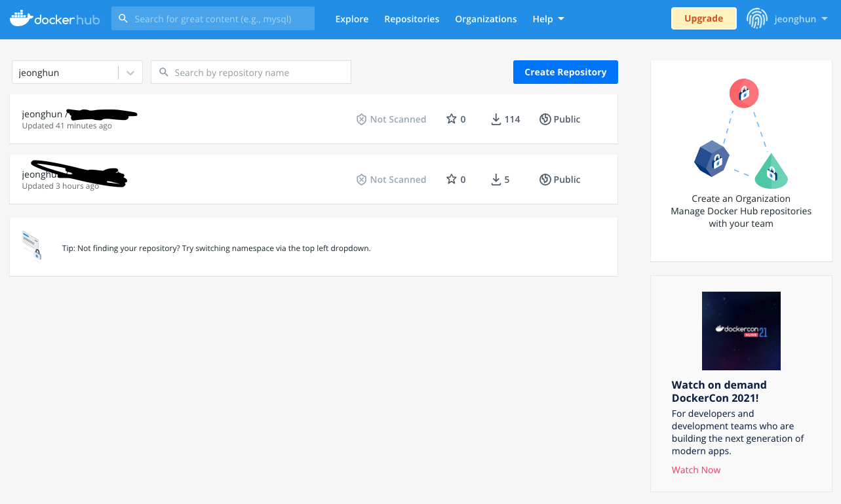Image resolution: width=841 pixels, height=504 pixels.
Task: Click the 114 download count
Action: click(x=513, y=119)
